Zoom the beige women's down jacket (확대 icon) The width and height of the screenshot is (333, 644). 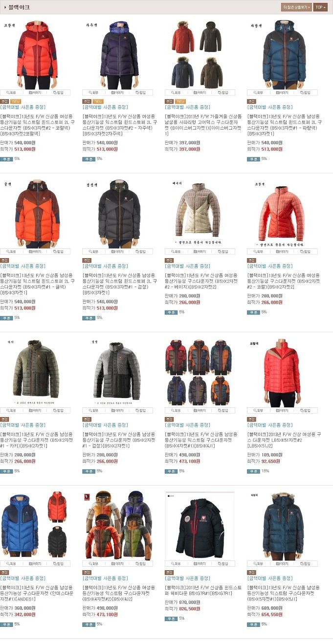[176, 251]
